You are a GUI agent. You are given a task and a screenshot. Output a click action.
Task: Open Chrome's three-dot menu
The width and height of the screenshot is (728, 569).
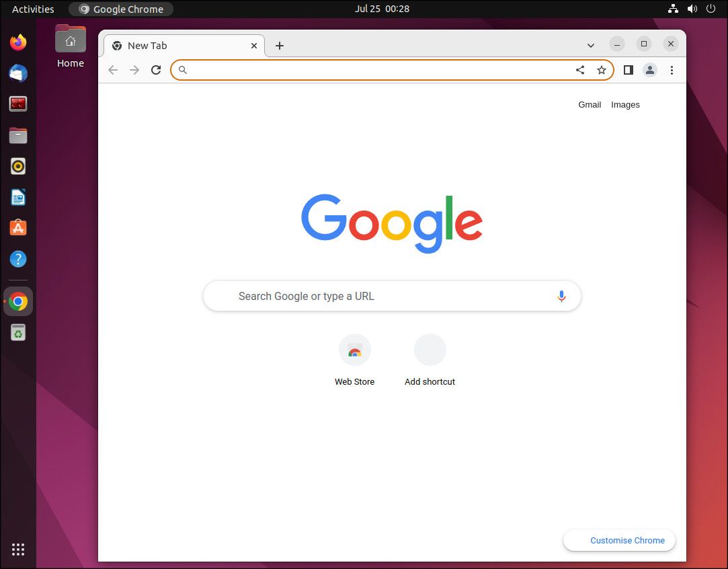tap(672, 70)
